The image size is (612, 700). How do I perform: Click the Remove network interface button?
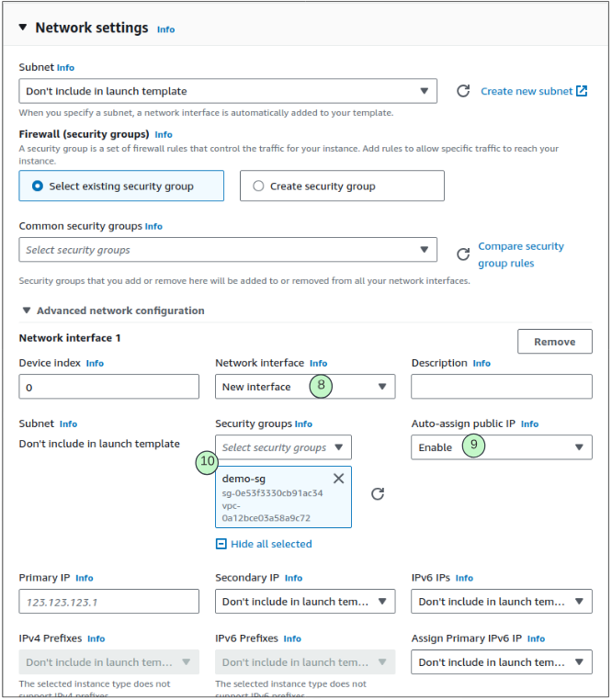(x=554, y=342)
